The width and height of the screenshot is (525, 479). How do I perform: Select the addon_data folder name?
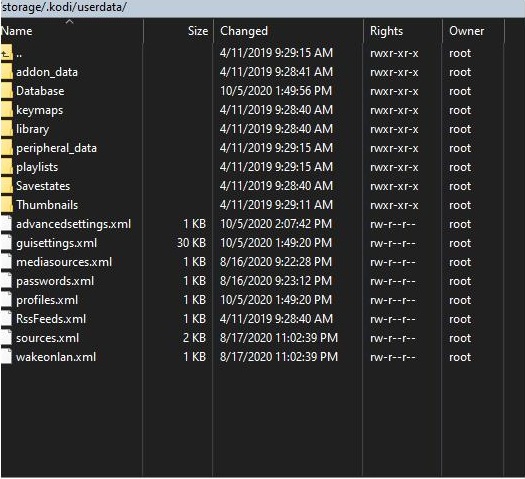coord(47,72)
